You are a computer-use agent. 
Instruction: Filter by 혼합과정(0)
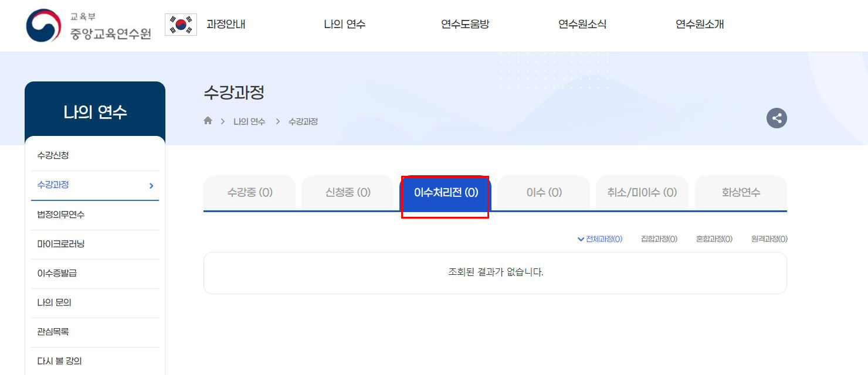point(714,239)
